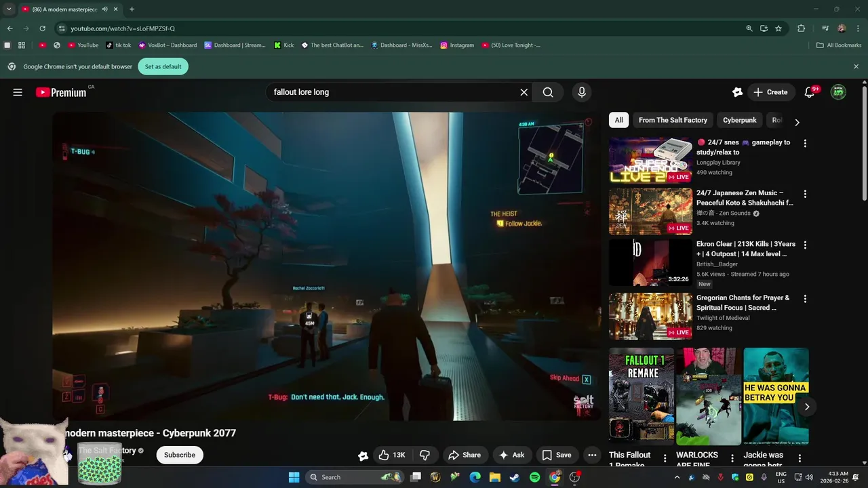Click the sparkle icon beside Create

pyautogui.click(x=738, y=92)
